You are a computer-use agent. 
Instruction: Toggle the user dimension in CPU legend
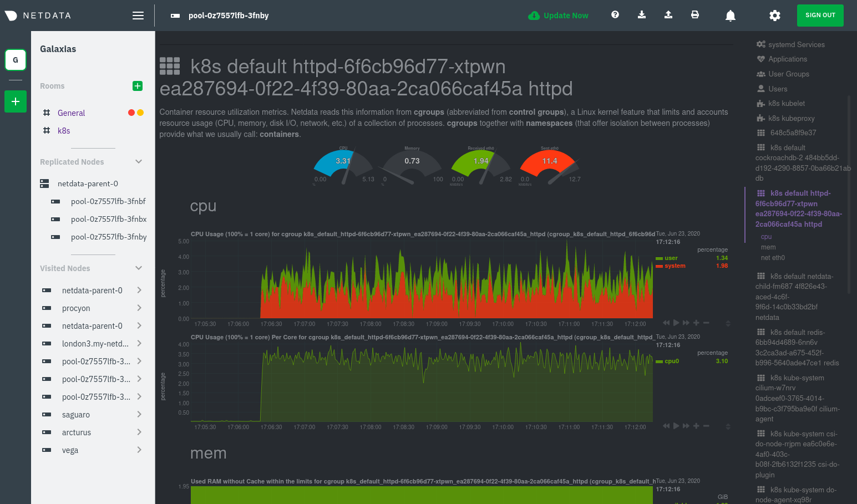click(671, 258)
